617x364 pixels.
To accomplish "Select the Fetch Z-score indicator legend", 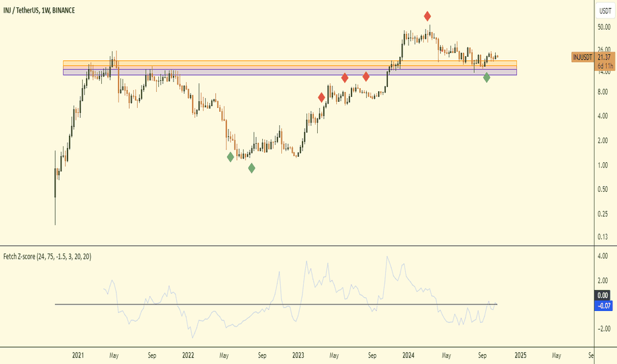I will click(47, 257).
